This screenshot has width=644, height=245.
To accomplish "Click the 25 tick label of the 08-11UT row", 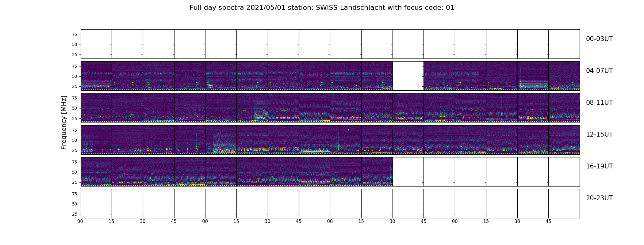I will [x=75, y=118].
